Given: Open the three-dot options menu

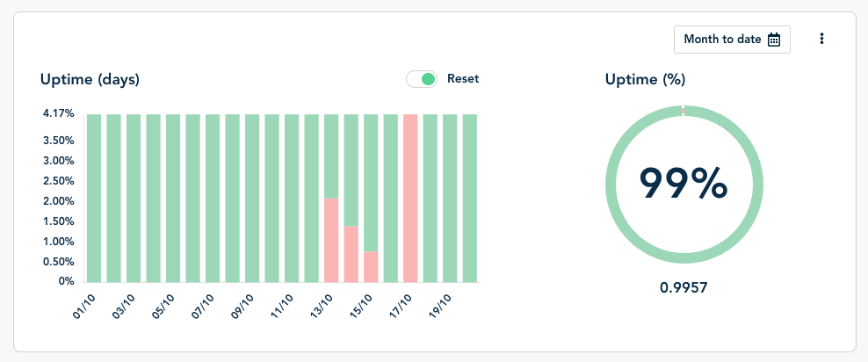Looking at the screenshot, I should click(821, 39).
